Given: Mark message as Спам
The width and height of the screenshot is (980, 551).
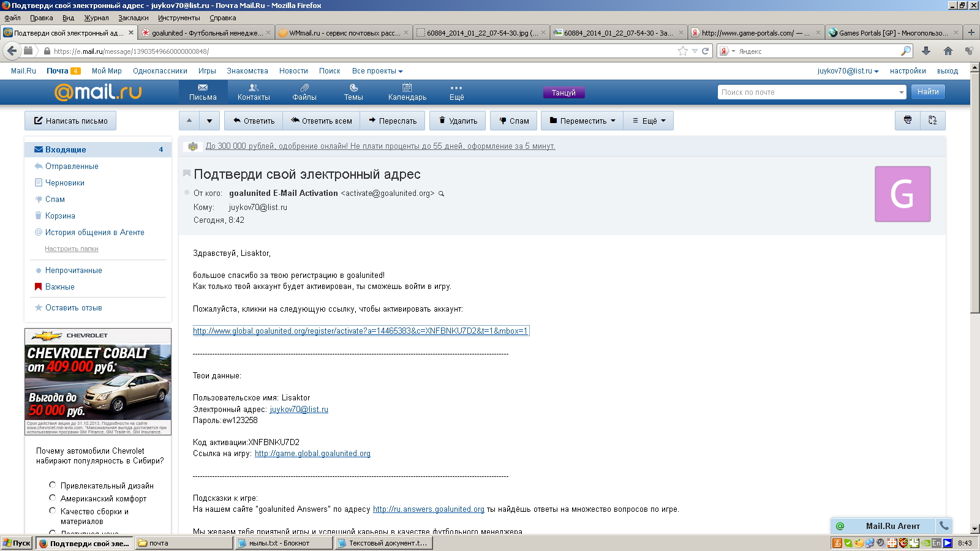Looking at the screenshot, I should click(x=514, y=121).
